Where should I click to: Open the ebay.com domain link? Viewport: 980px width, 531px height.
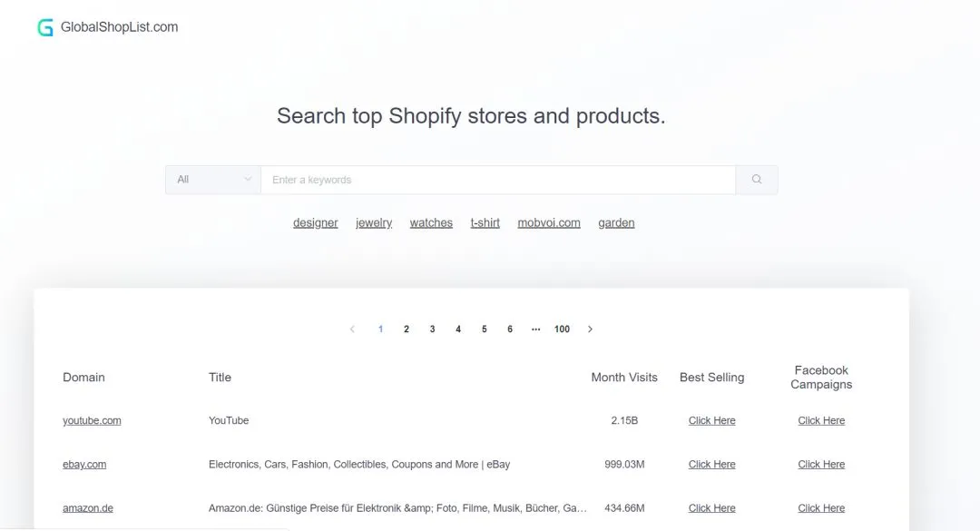pyautogui.click(x=84, y=464)
